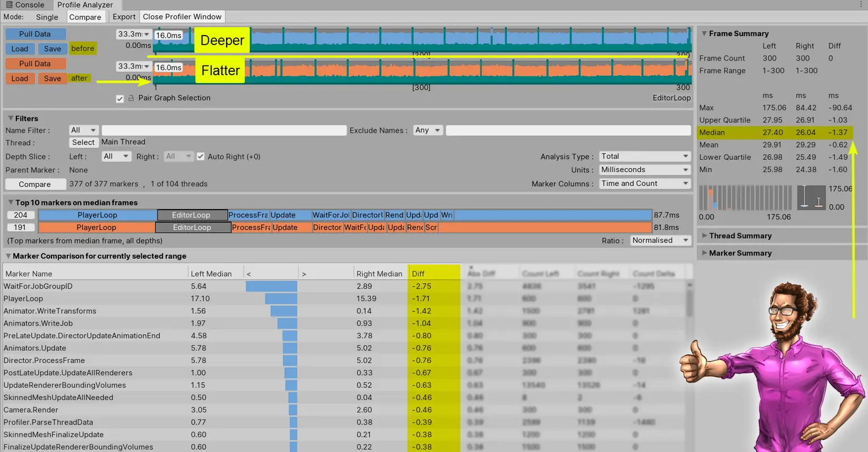Open the Units dropdown showing Milliseconds

[x=644, y=169]
